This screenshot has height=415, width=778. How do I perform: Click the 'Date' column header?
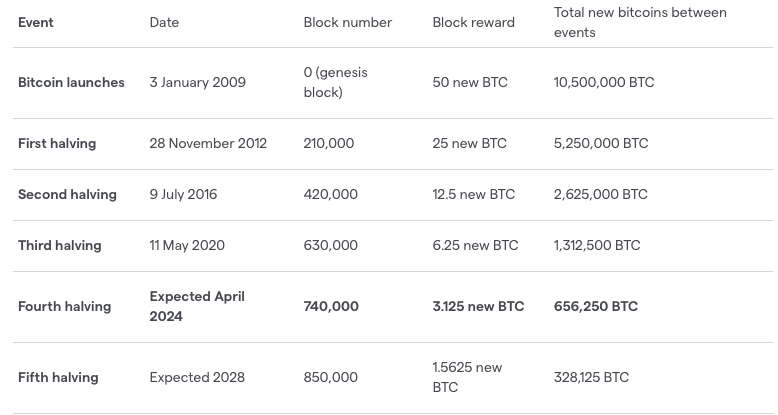click(164, 22)
